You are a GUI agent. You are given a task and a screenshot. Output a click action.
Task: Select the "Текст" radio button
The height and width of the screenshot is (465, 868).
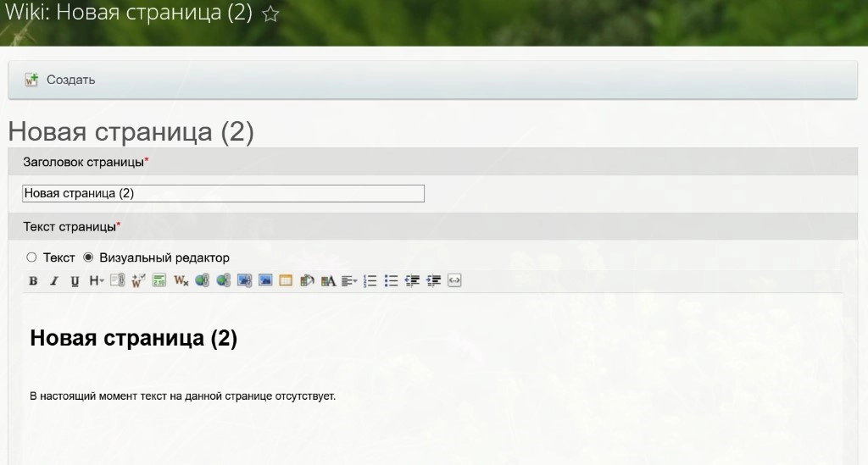point(31,257)
